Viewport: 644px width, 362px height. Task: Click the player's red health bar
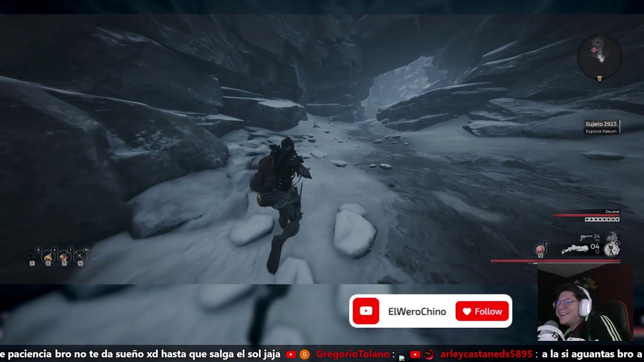(x=555, y=260)
